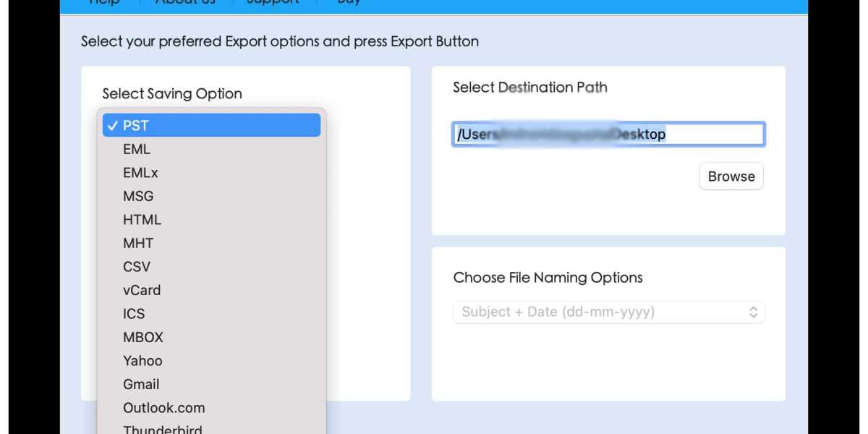Click the destination path text field

[608, 135]
